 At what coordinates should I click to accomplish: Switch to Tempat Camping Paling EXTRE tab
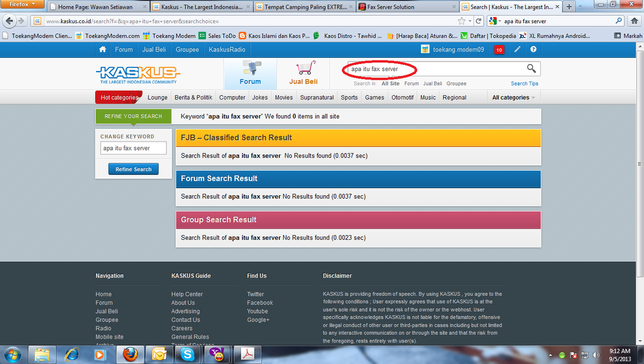tap(303, 7)
